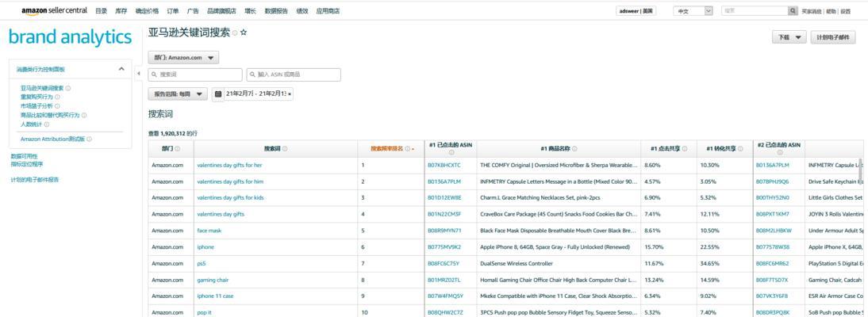The image size is (868, 317).
Task: Click info icon in 部门 column header
Action: (177, 149)
